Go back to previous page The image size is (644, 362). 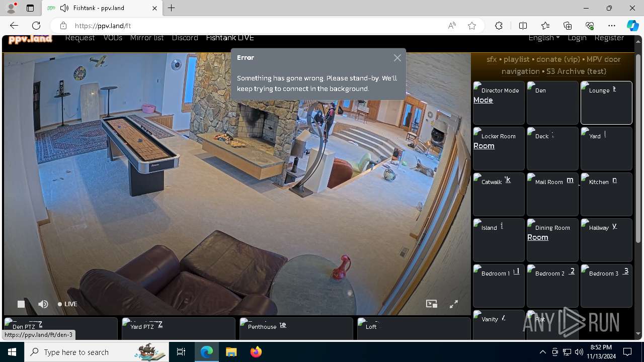14,26
